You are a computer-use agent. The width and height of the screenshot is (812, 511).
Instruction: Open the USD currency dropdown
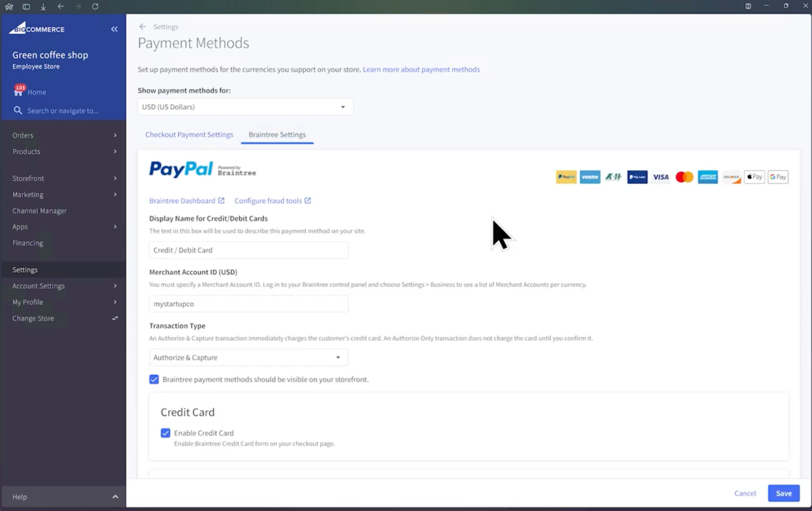click(x=245, y=107)
